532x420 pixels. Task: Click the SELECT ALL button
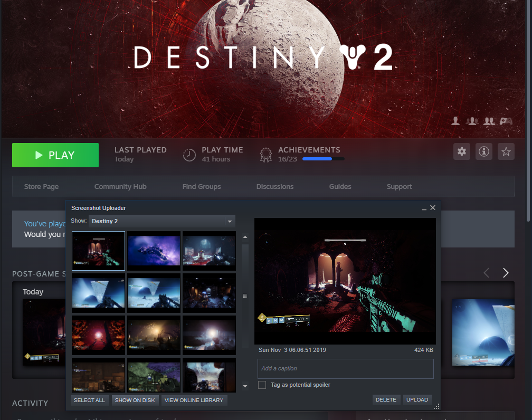89,400
